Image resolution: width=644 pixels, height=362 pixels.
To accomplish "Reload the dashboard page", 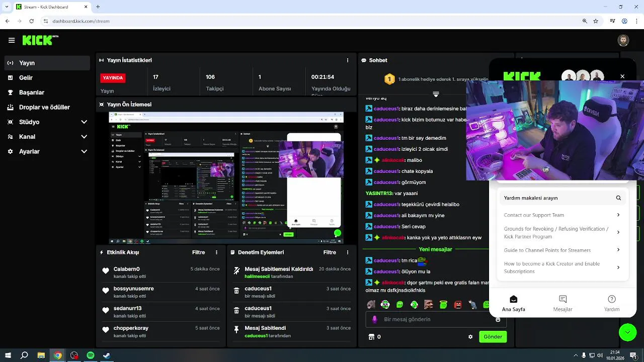I will 31,21.
